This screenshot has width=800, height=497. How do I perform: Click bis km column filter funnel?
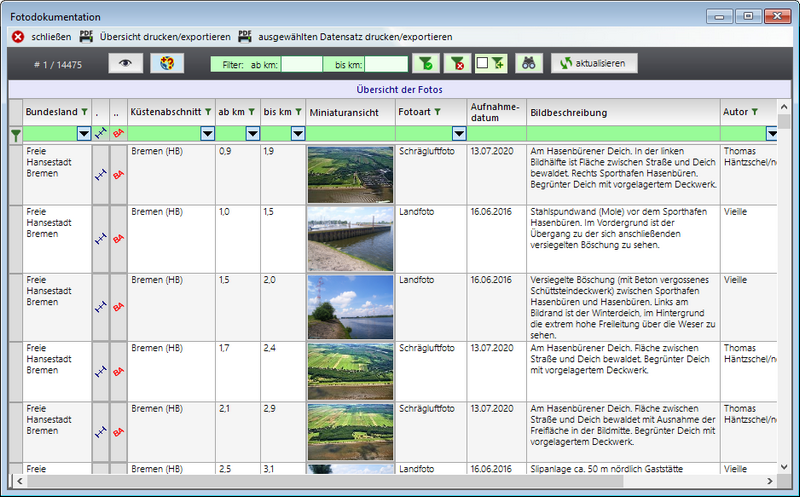[x=298, y=112]
